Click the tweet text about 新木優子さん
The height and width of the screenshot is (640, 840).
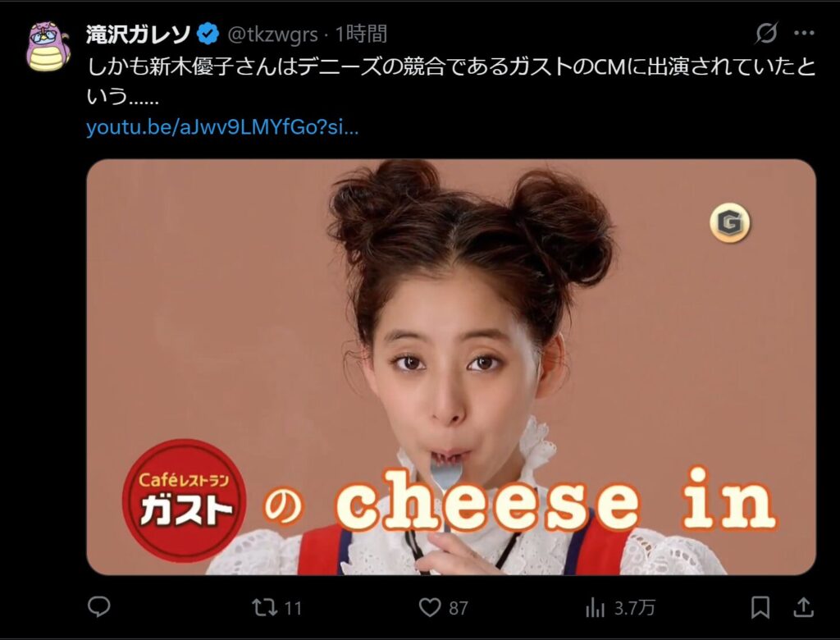[x=451, y=81]
